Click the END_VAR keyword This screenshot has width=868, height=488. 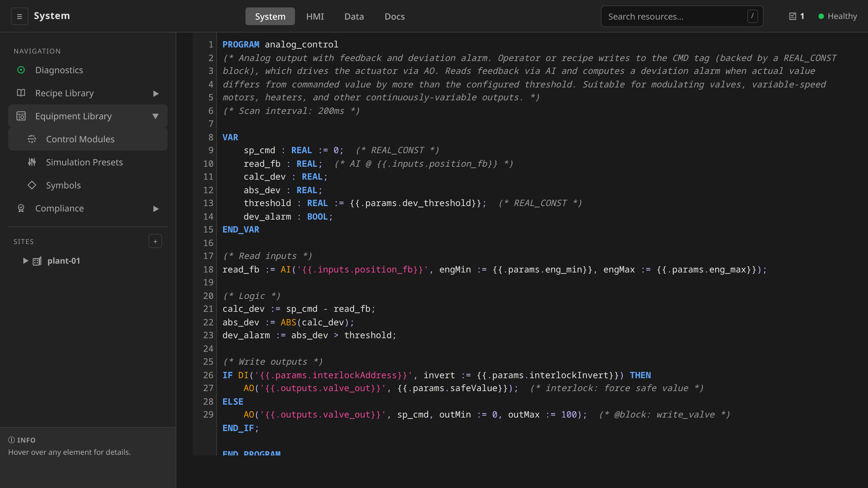(x=241, y=229)
